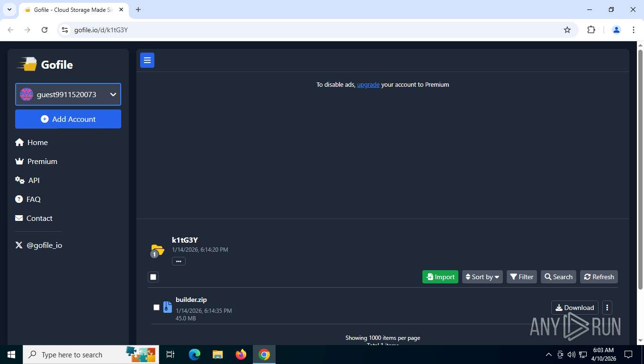Select the Gofile browser tab
The height and width of the screenshot is (364, 644).
coord(74,9)
